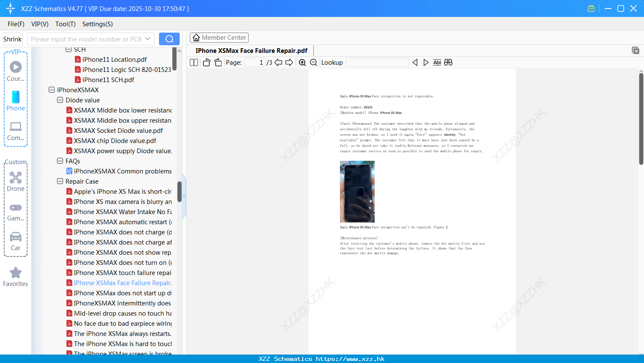Collapse the Repair Case folder

tap(60, 181)
